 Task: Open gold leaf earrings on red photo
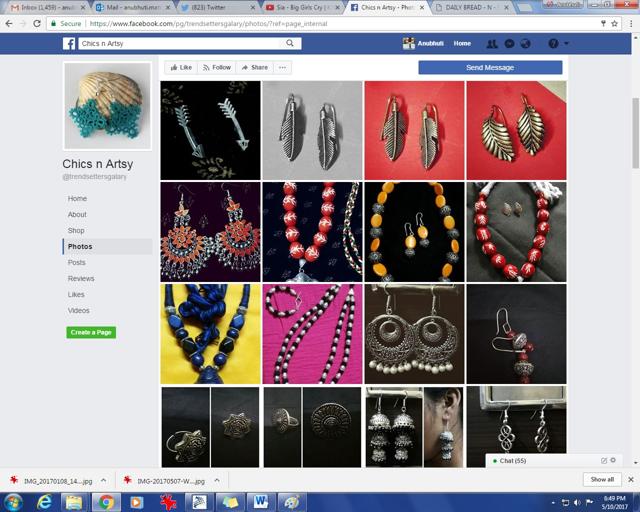[x=516, y=130]
